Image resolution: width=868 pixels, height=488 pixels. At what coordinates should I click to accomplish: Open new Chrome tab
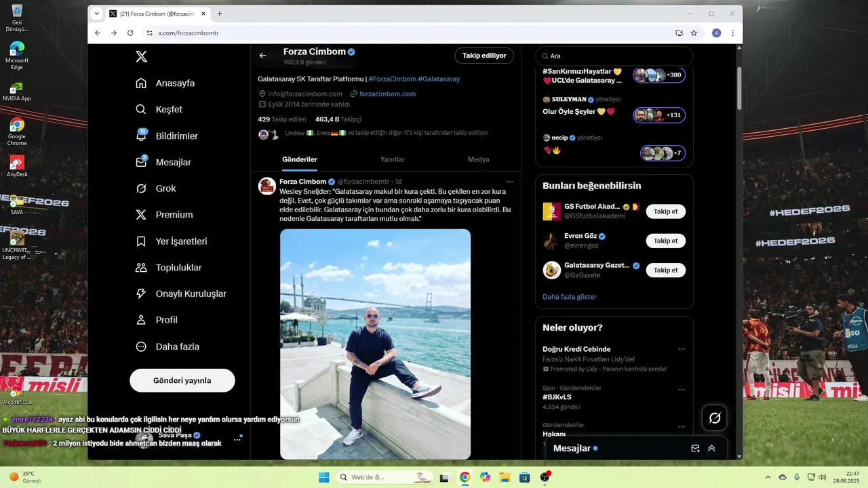pyautogui.click(x=219, y=14)
